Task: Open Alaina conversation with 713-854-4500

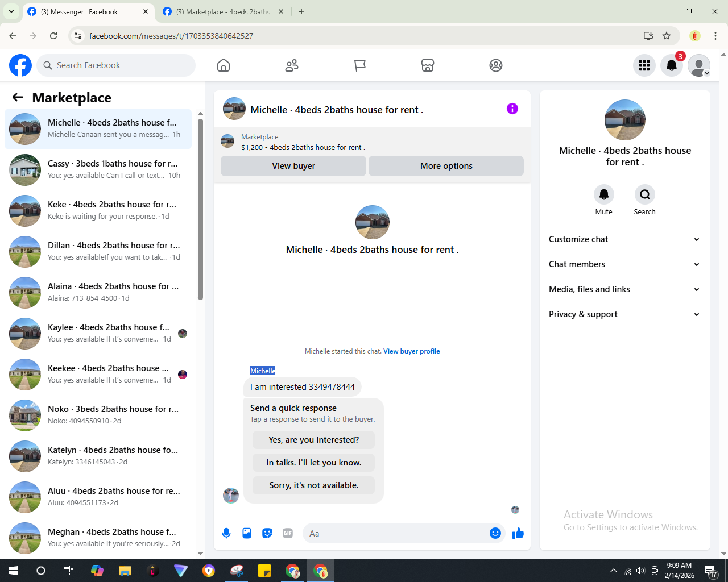Action: (x=98, y=293)
